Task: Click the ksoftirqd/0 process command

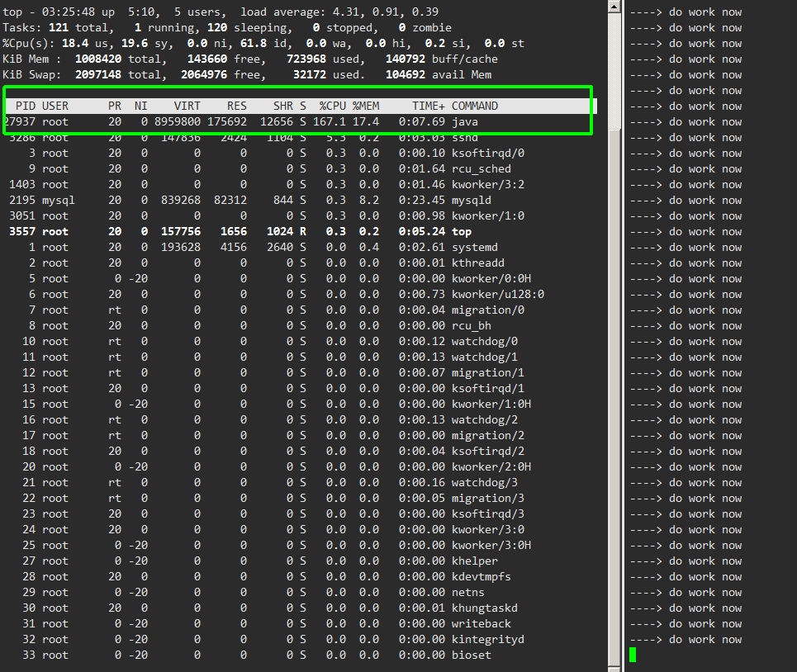Action: click(488, 153)
